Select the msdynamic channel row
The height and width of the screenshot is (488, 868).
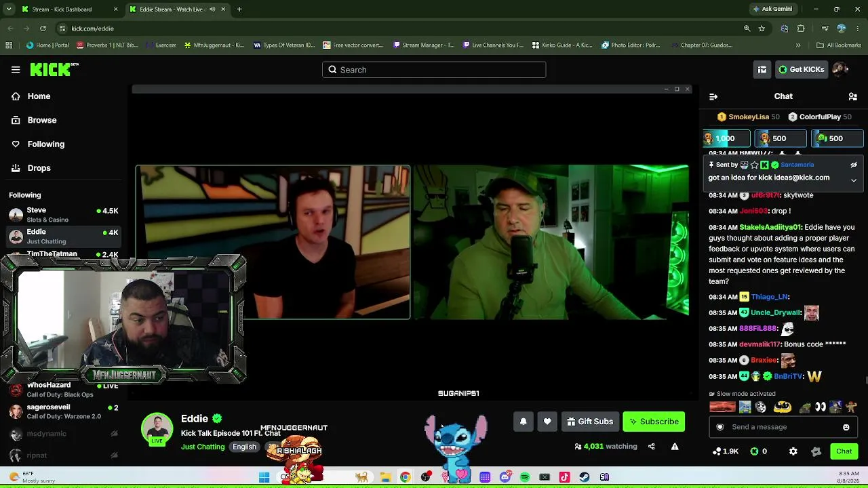(x=64, y=434)
